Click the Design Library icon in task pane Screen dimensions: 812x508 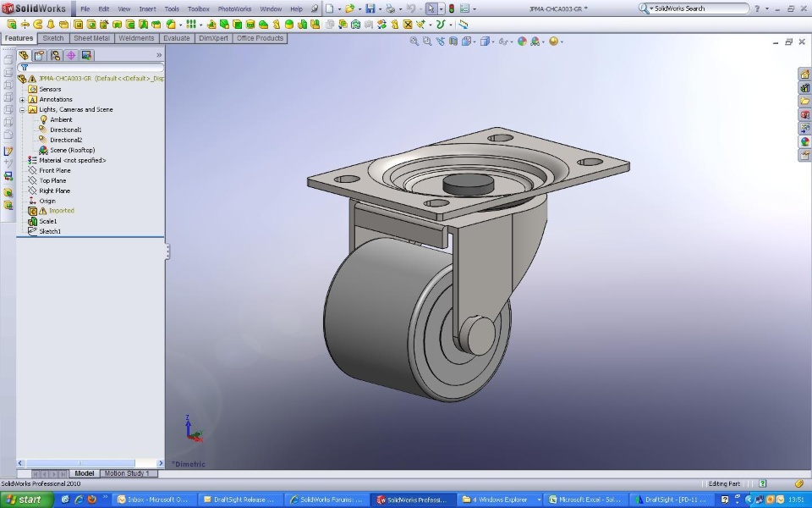click(x=804, y=88)
